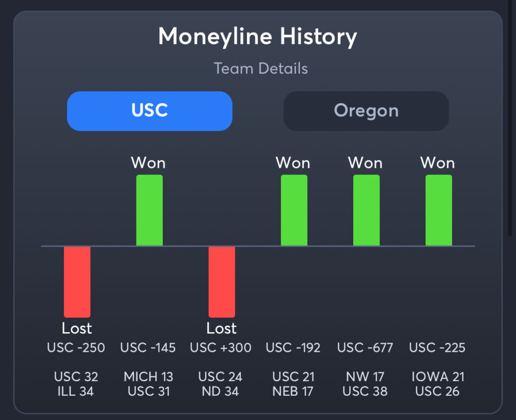Click the Won bar above USC -677
Screen dimensions: 516x420
pos(365,210)
